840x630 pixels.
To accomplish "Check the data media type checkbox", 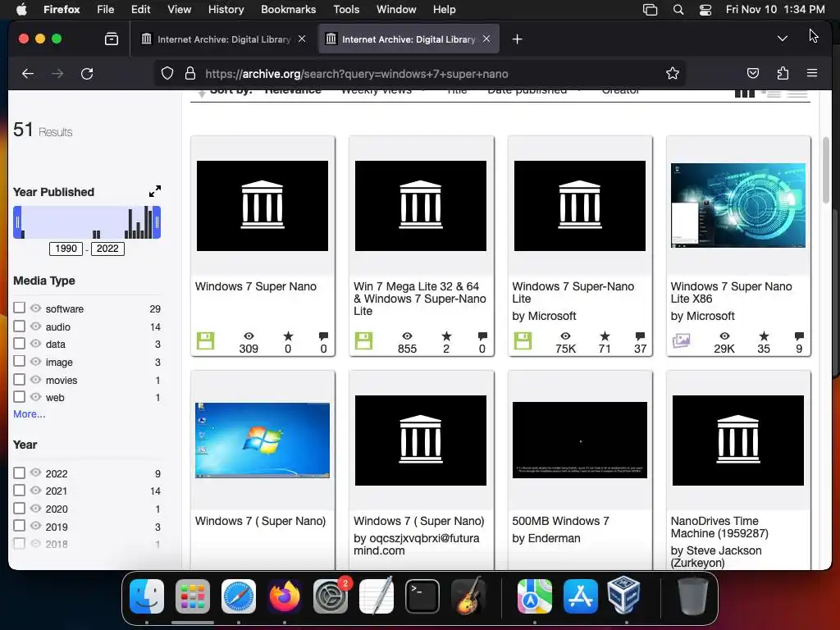I will 20,344.
